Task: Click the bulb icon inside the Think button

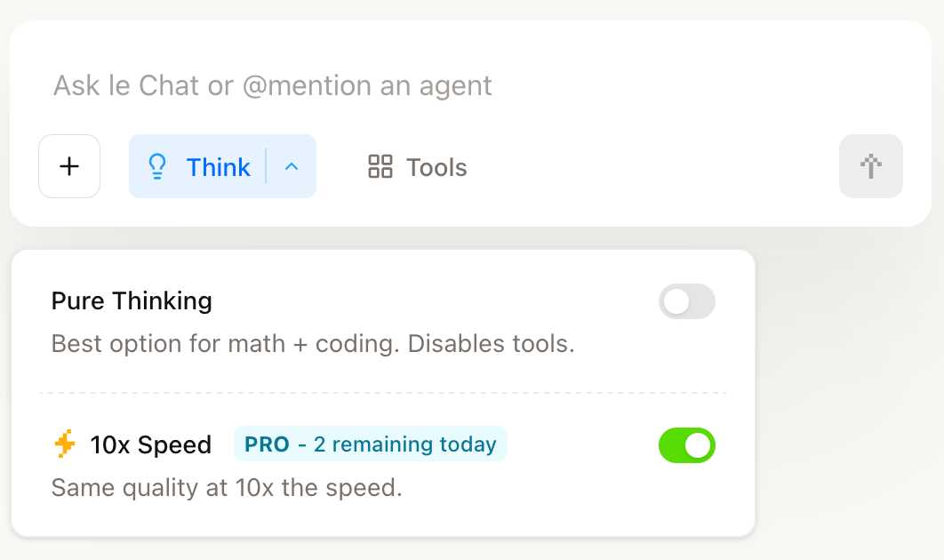Action: [157, 166]
